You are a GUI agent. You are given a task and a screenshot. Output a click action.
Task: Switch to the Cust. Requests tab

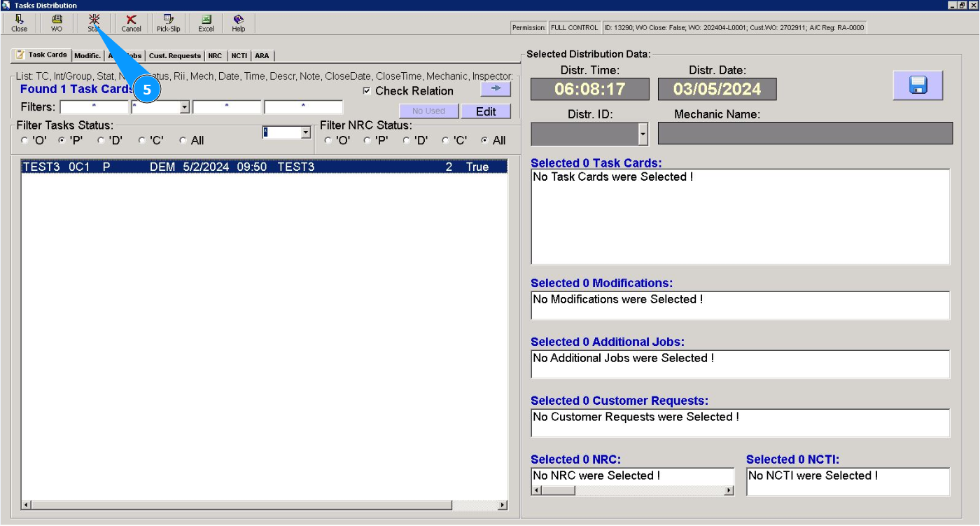[175, 56]
